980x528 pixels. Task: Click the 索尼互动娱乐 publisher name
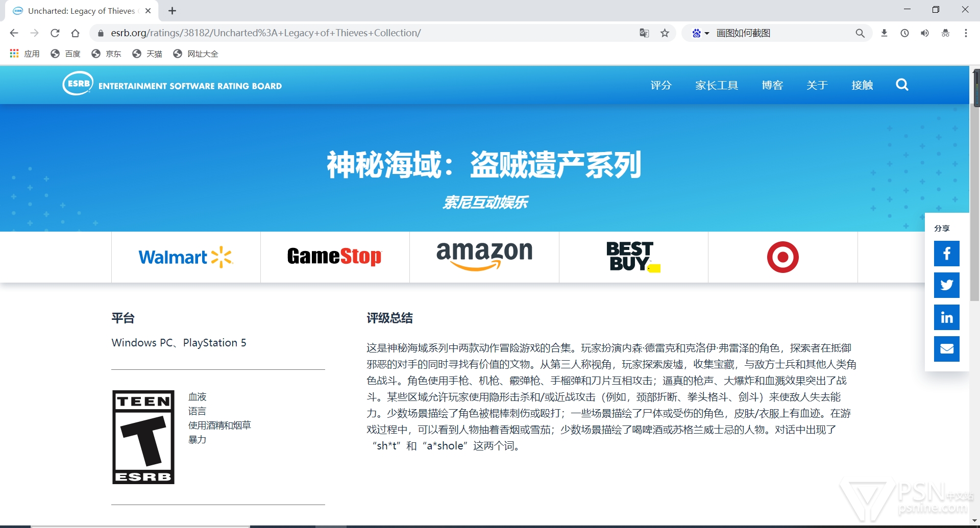coord(485,203)
